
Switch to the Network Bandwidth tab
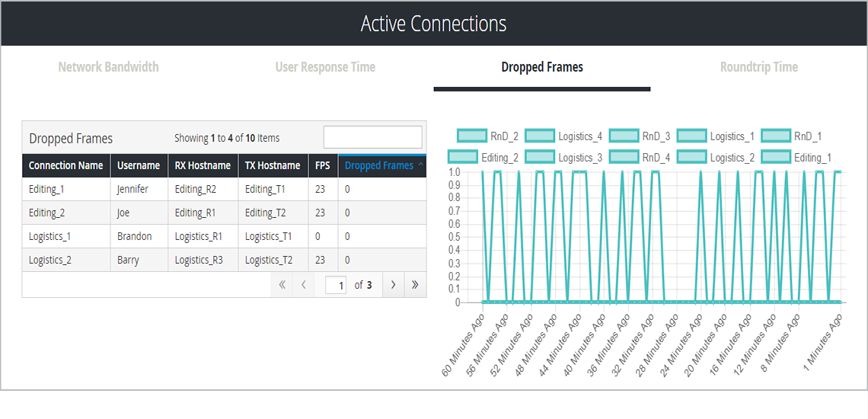point(109,67)
